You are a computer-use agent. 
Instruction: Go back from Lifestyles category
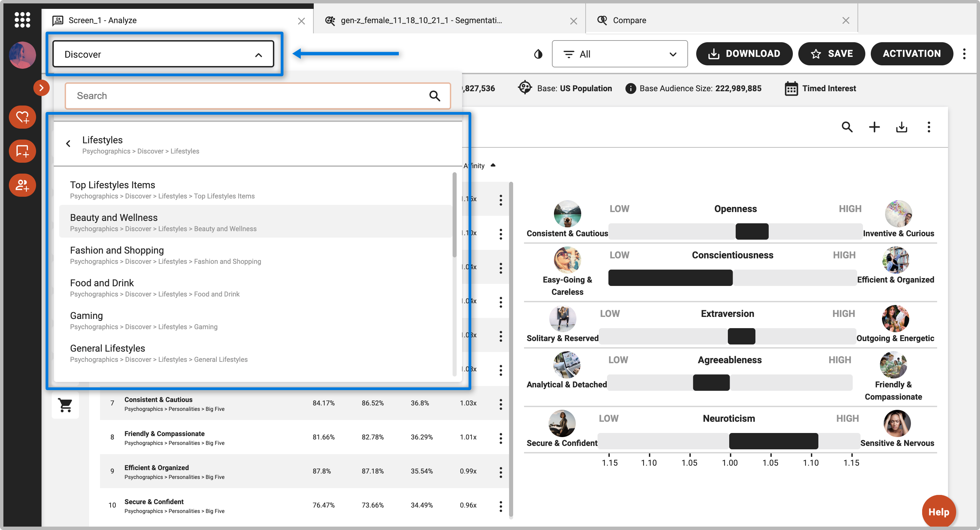point(68,144)
